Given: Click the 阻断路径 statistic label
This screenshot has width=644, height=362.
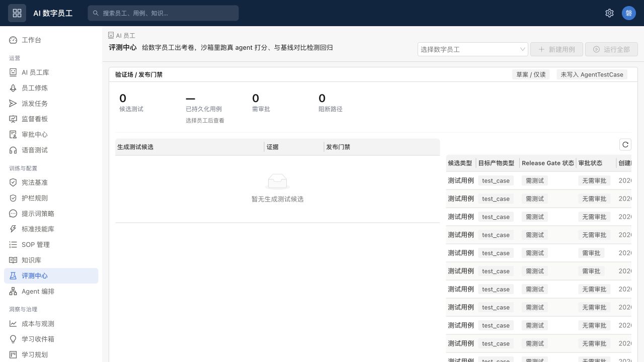Looking at the screenshot, I should (x=331, y=109).
